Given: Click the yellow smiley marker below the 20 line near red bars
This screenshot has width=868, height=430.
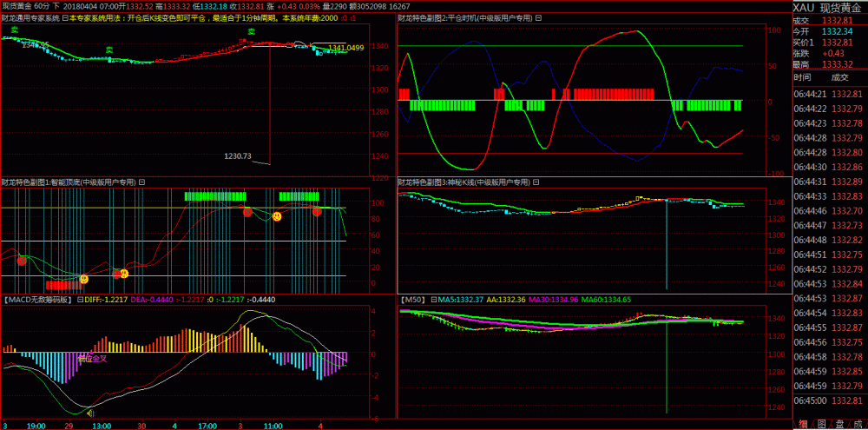Looking at the screenshot, I should [x=83, y=279].
